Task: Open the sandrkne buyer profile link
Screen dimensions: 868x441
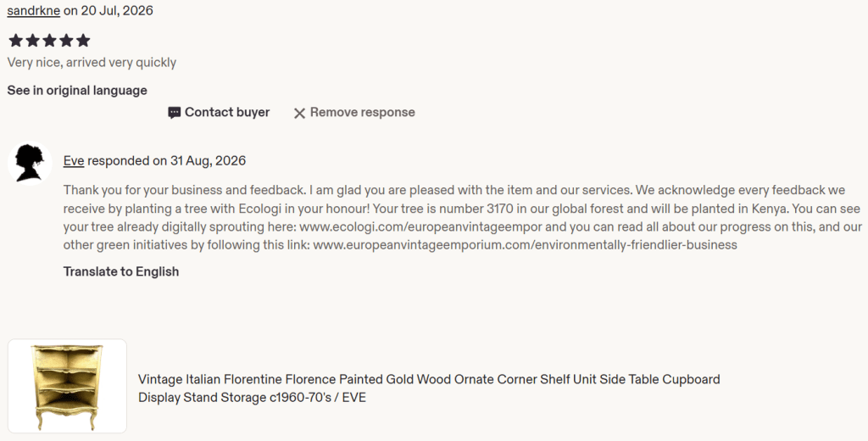Action: (x=33, y=10)
